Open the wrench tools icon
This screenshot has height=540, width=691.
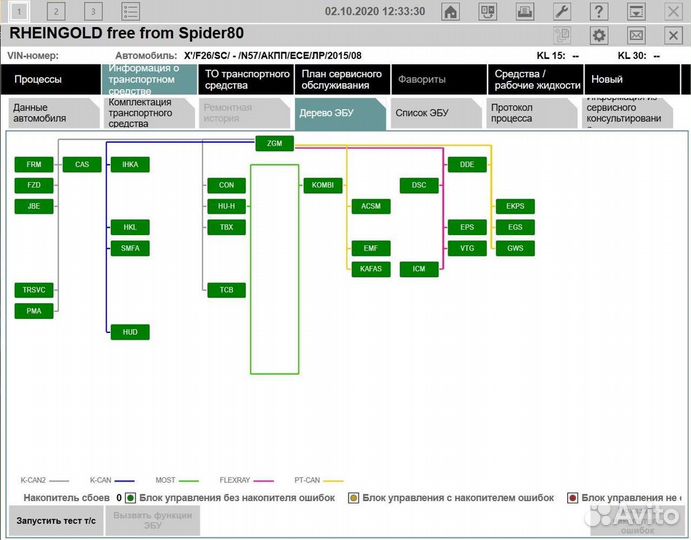(562, 12)
